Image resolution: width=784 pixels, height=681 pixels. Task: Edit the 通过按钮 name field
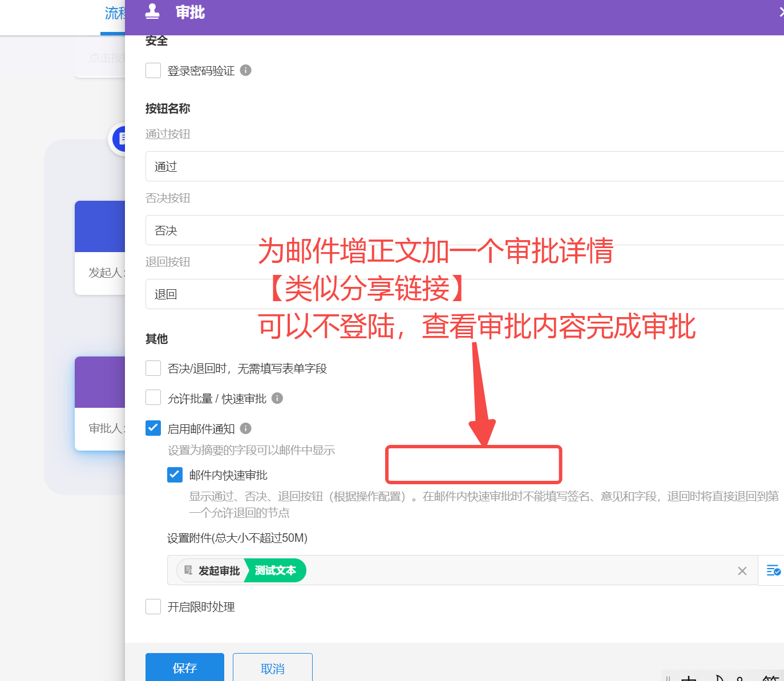(x=464, y=167)
